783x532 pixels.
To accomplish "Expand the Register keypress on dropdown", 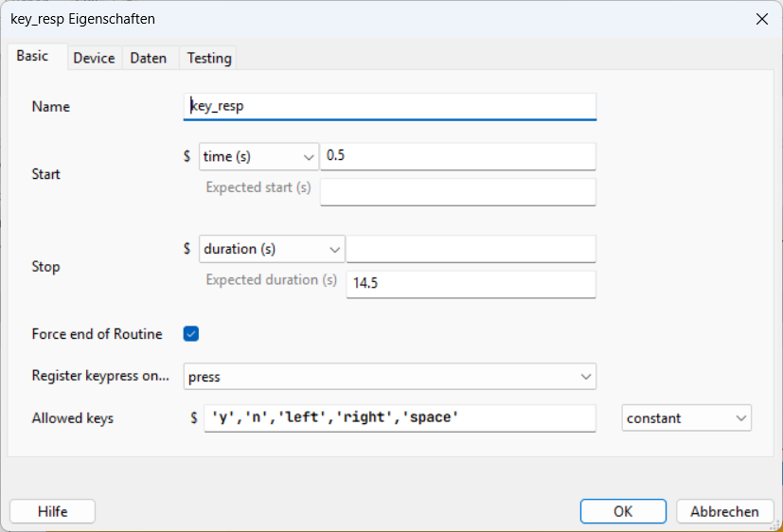I will [x=390, y=377].
